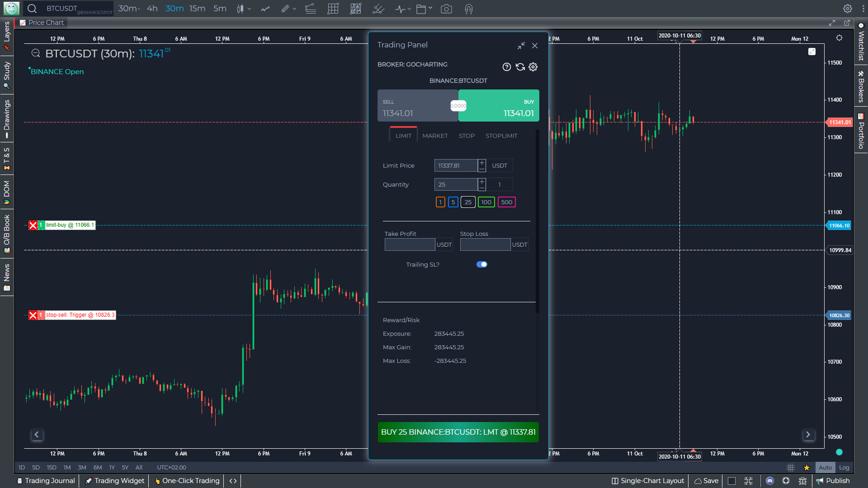Click the Limit Price input field
Viewport: 868px width, 488px height.
pyautogui.click(x=455, y=165)
